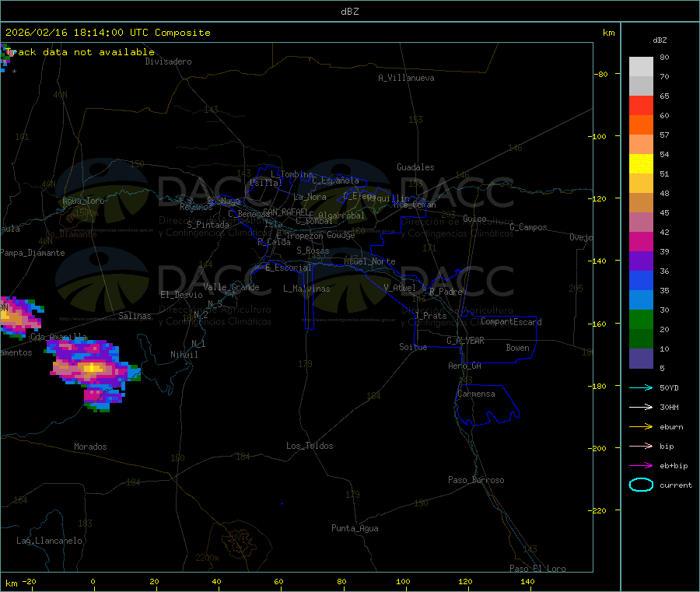The height and width of the screenshot is (592, 700).
Task: Click the Guadales map label
Action: pyautogui.click(x=415, y=167)
